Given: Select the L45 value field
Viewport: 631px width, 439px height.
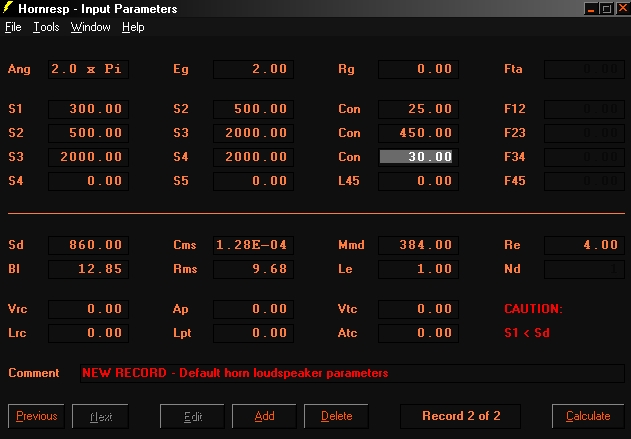Looking at the screenshot, I should coord(419,181).
